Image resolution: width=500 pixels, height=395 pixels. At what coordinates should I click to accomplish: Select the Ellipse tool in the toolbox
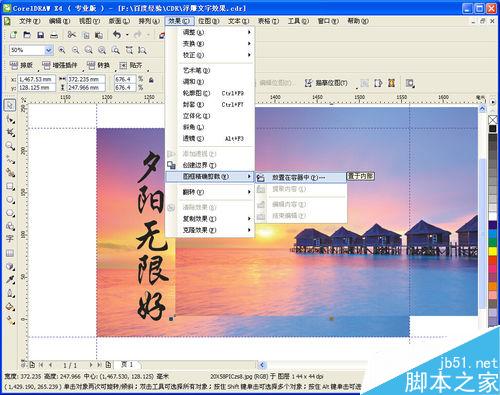click(x=10, y=199)
